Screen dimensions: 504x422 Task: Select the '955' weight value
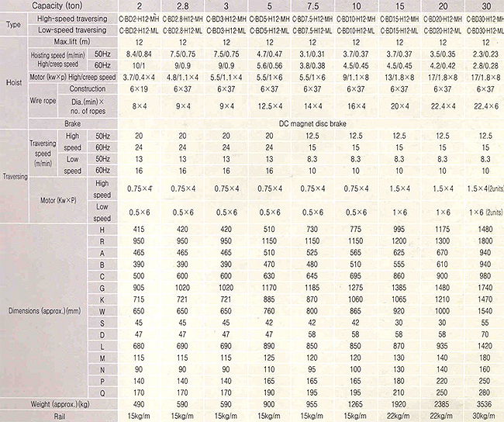312,404
